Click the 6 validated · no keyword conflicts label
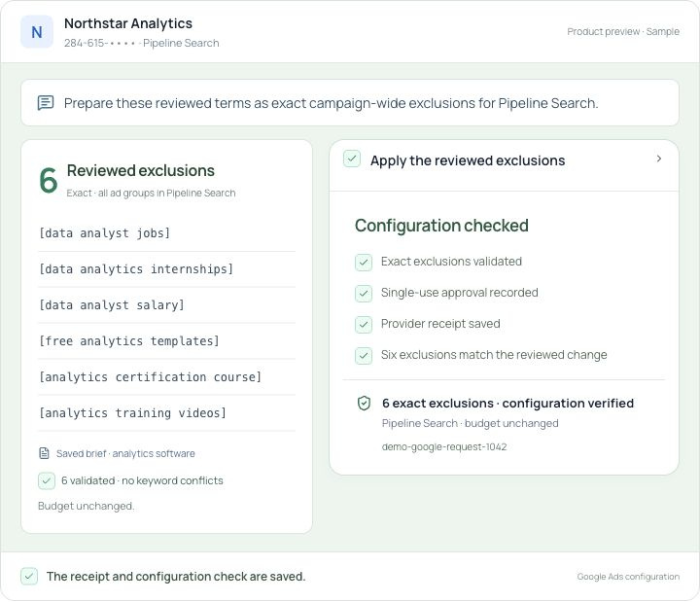 [142, 480]
